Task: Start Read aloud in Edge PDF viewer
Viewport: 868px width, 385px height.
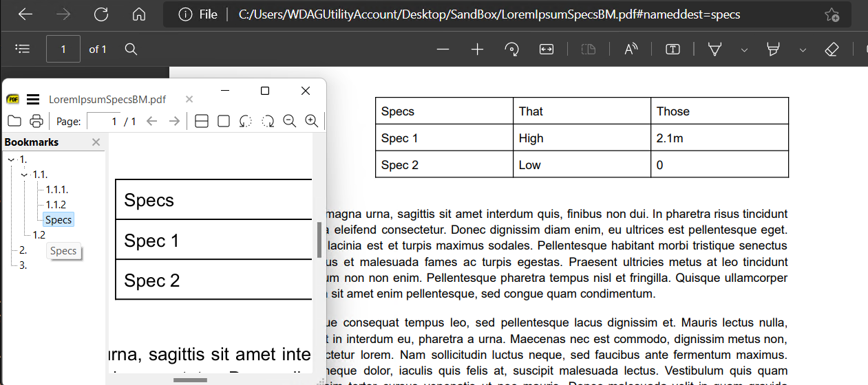Action: point(631,49)
